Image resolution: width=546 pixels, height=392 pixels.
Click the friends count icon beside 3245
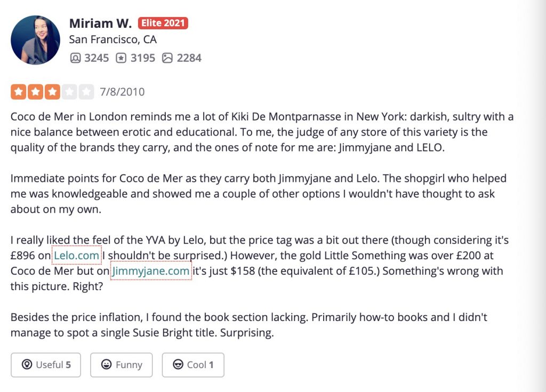pyautogui.click(x=75, y=58)
